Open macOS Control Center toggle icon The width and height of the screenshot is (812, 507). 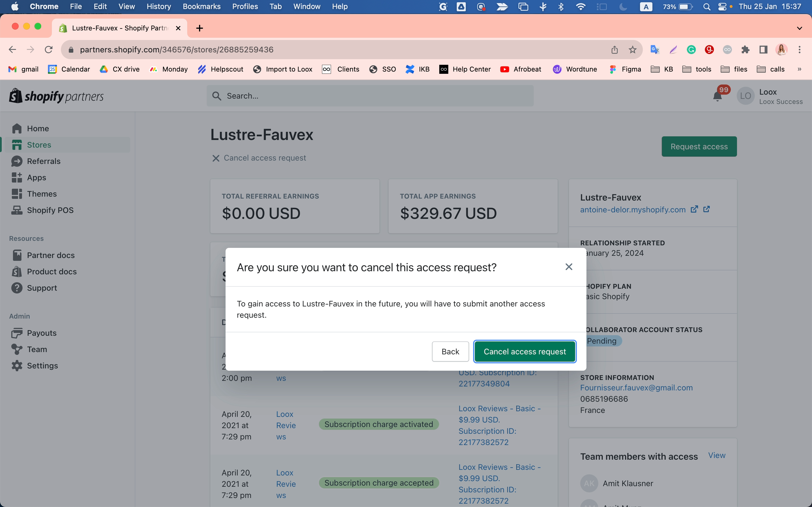pos(722,6)
